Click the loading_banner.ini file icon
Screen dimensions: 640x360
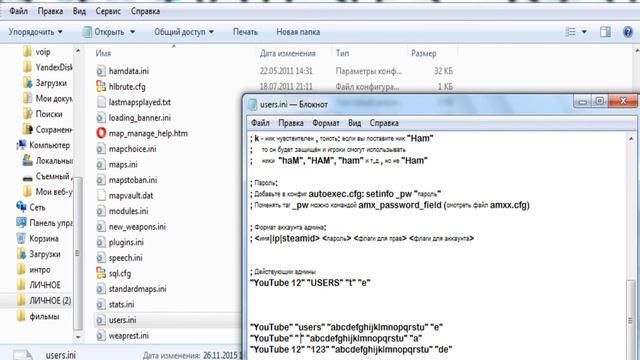[x=101, y=118]
